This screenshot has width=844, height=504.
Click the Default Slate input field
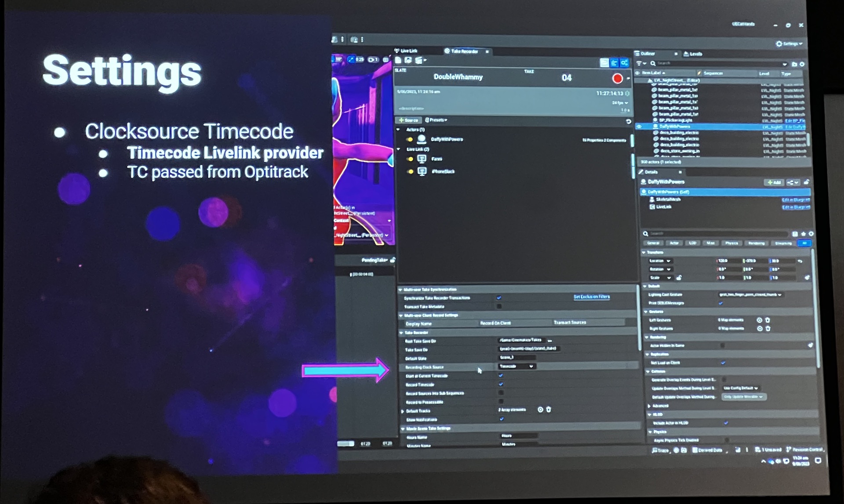[517, 358]
